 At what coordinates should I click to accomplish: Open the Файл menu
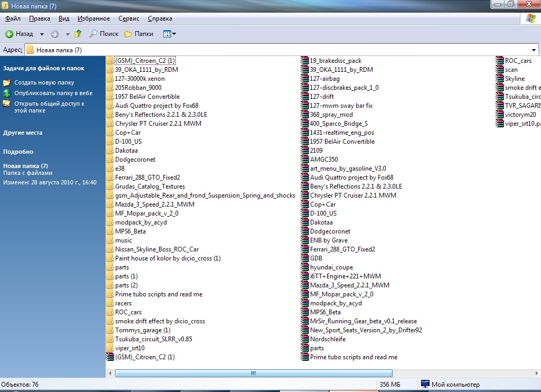[x=13, y=18]
